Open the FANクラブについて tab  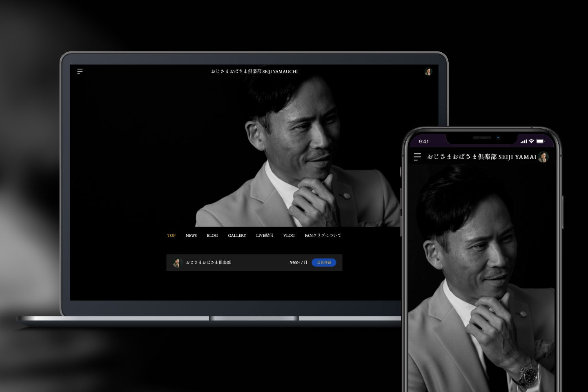[323, 236]
